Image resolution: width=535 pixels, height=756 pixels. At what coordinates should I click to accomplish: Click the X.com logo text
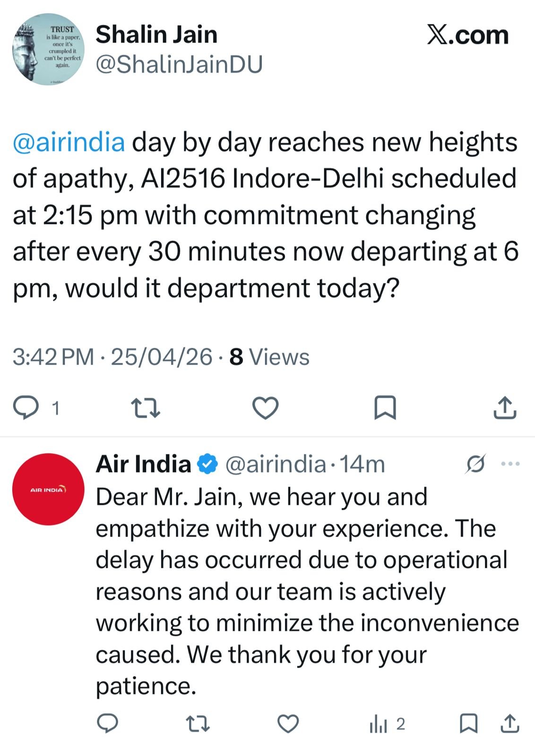pyautogui.click(x=467, y=35)
